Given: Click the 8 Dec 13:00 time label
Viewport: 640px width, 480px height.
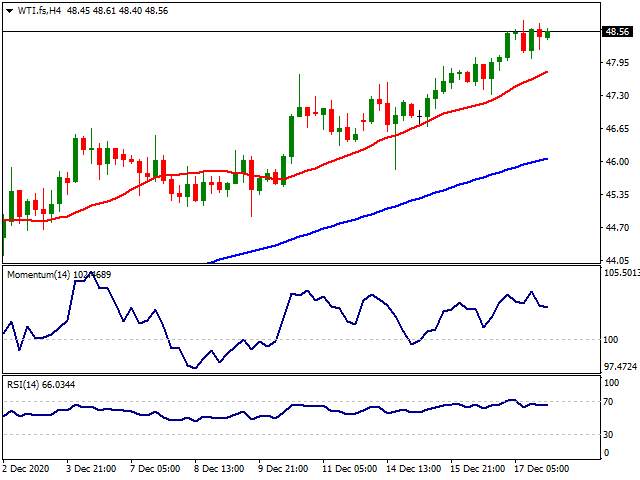Looking at the screenshot, I should click(219, 469).
